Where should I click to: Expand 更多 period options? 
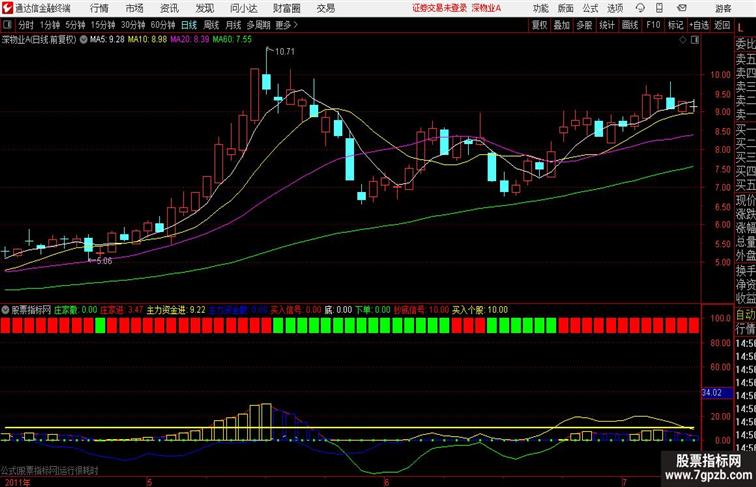(x=286, y=25)
